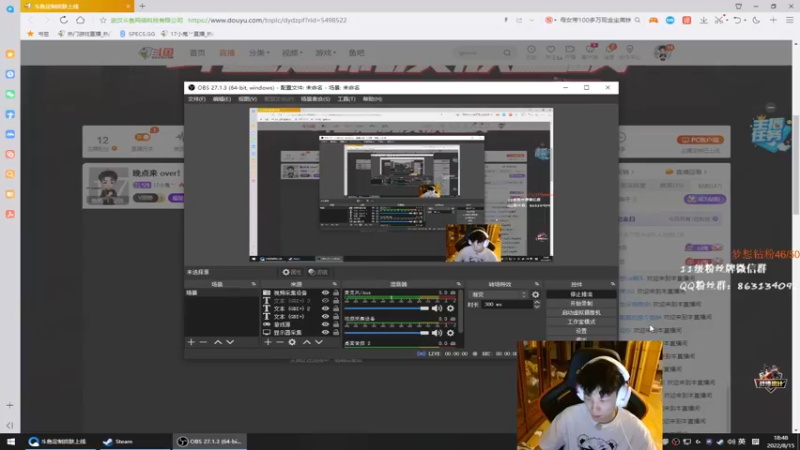Image resolution: width=800 pixels, height=450 pixels.
Task: Open Douyu games dropdown in nav bar
Action: coord(326,53)
